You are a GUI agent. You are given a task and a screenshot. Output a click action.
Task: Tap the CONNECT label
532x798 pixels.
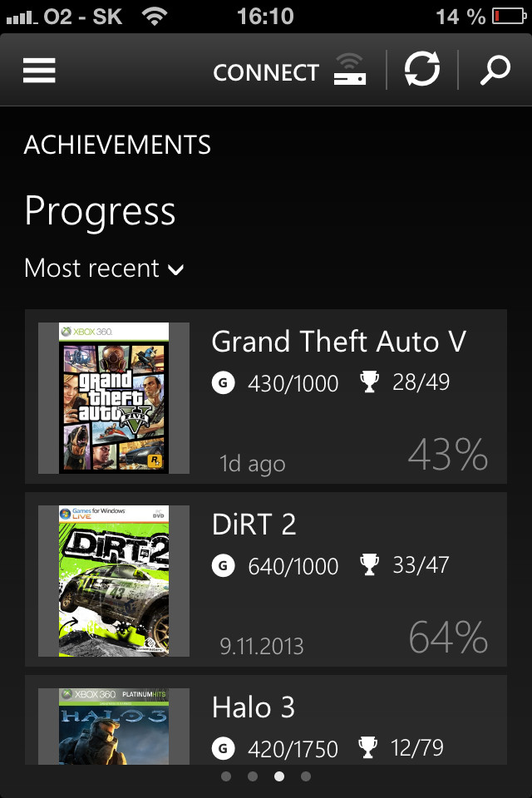(266, 73)
